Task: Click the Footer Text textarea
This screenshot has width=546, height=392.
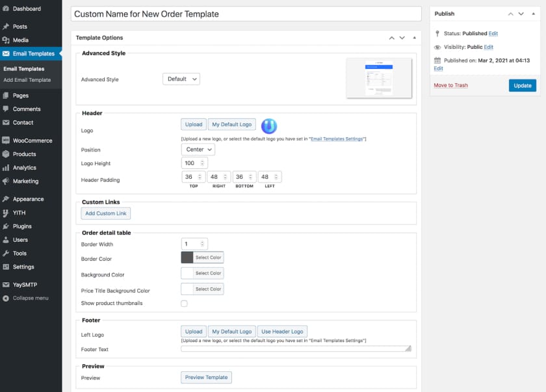Action: 296,348
